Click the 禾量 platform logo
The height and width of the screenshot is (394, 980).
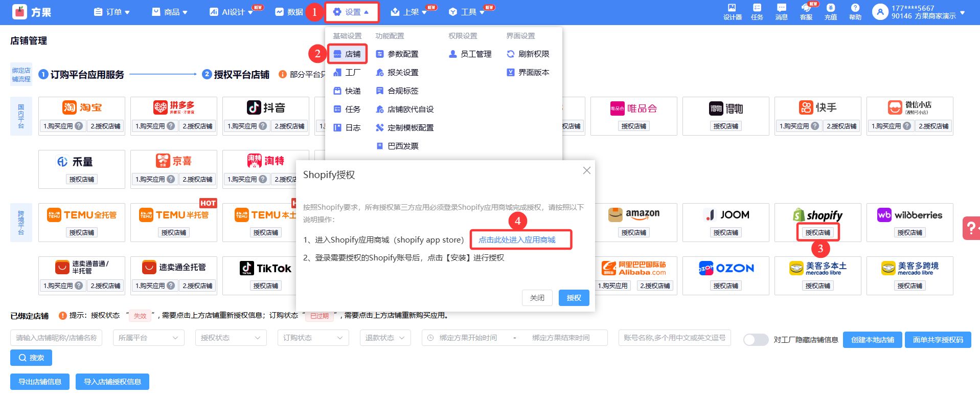75,162
